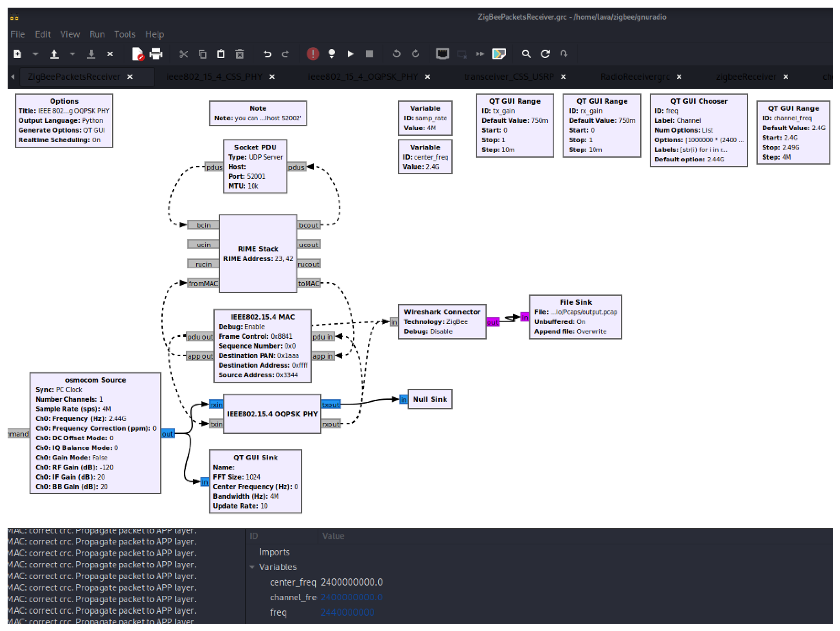
Task: Open the Tools menu
Action: [x=125, y=35]
